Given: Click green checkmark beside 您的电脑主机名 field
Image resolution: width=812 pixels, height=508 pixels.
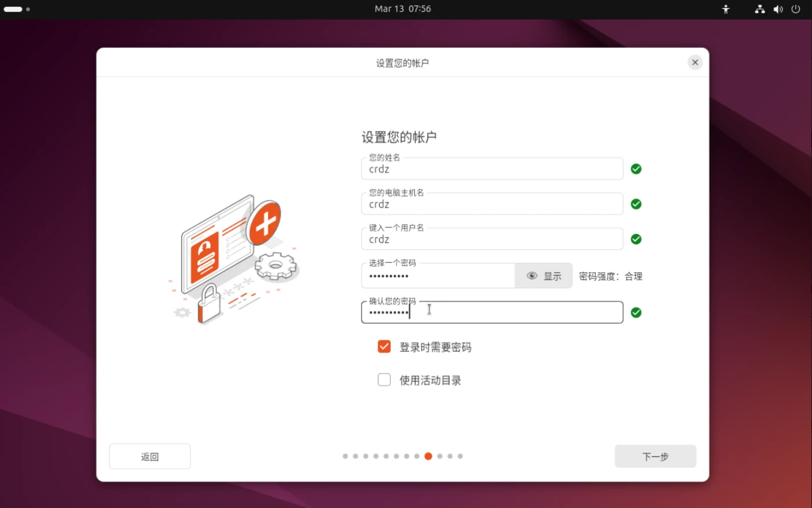Looking at the screenshot, I should [636, 204].
